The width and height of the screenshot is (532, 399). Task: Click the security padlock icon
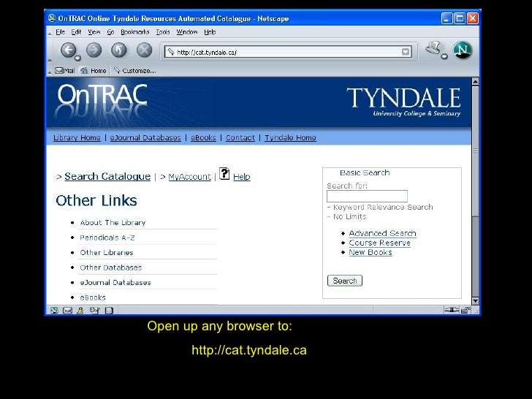(465, 310)
